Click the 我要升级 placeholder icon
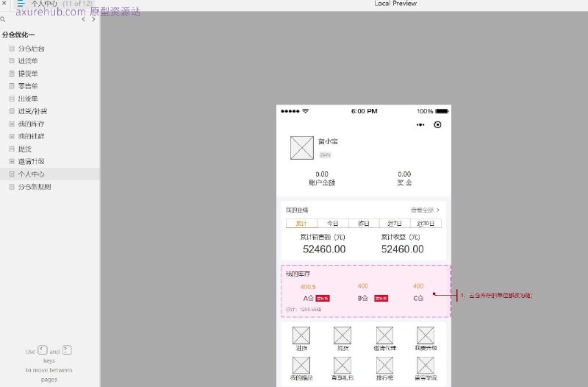 click(426, 335)
